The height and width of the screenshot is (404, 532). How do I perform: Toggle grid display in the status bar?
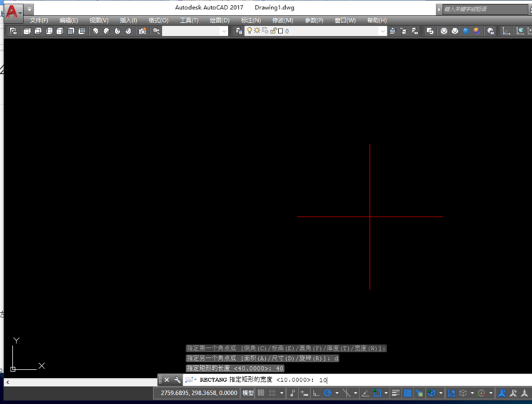(x=261, y=393)
